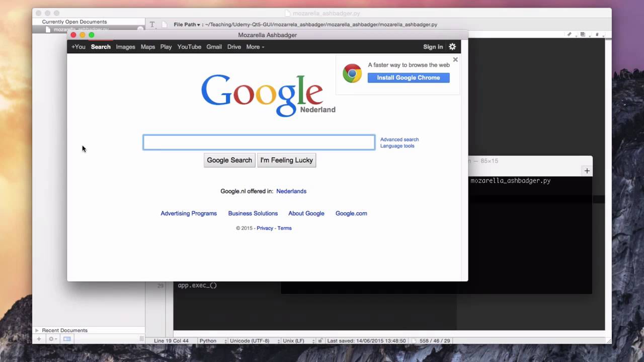Switch to the Images tab

tap(125, 47)
